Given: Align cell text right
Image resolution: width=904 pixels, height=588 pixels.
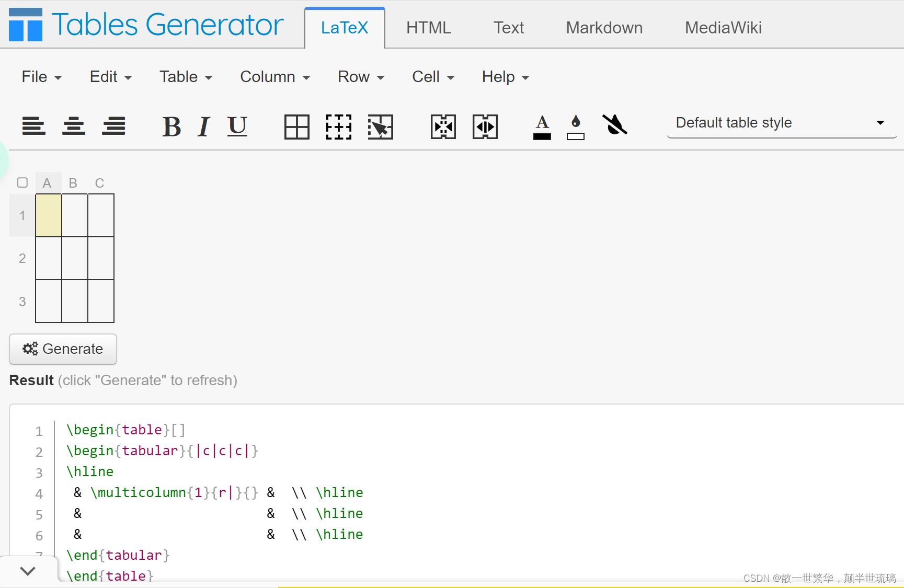Looking at the screenshot, I should coord(113,126).
